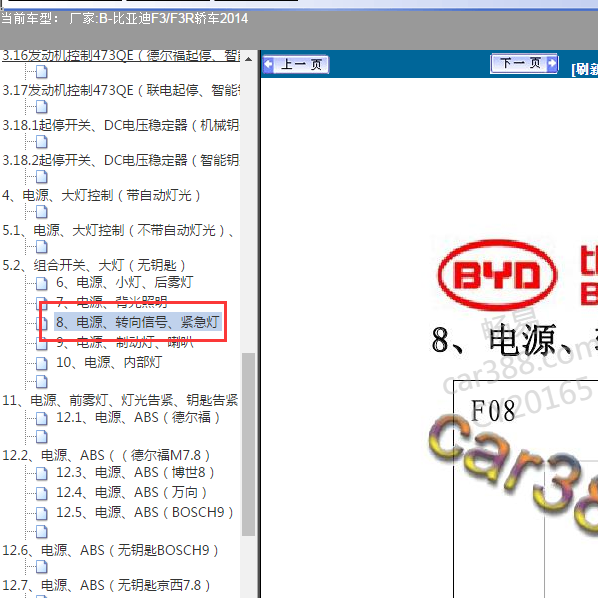Click page icon beside 12.4、电源、ABS(万向)

42,494
